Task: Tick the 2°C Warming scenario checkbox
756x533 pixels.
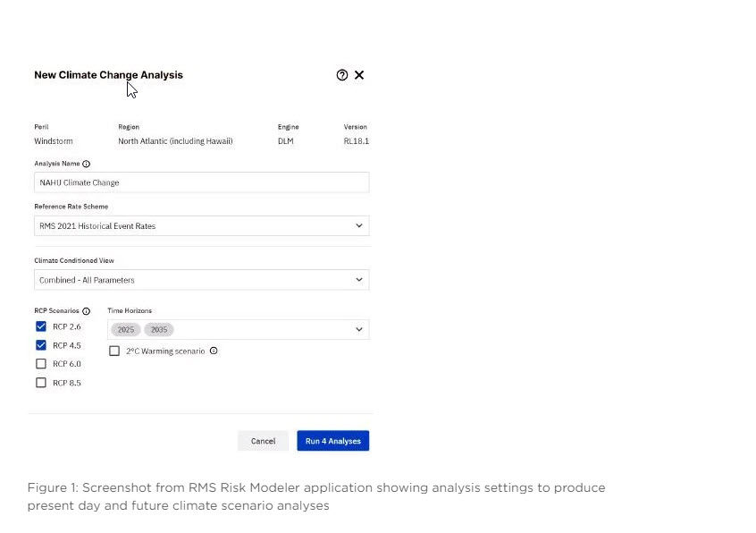Action: pos(114,351)
